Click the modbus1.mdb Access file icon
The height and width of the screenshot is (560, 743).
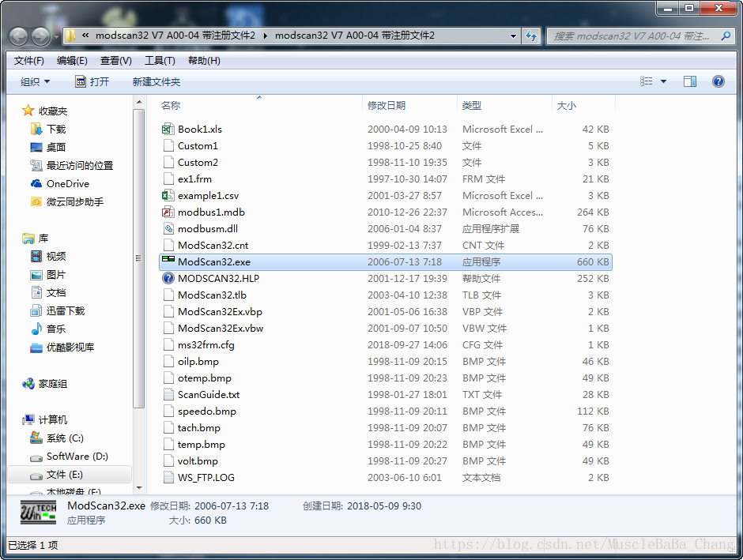pyautogui.click(x=168, y=212)
